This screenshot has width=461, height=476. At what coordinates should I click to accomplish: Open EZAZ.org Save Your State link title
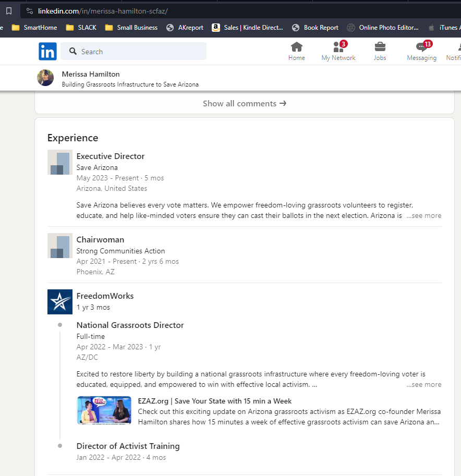(x=215, y=401)
